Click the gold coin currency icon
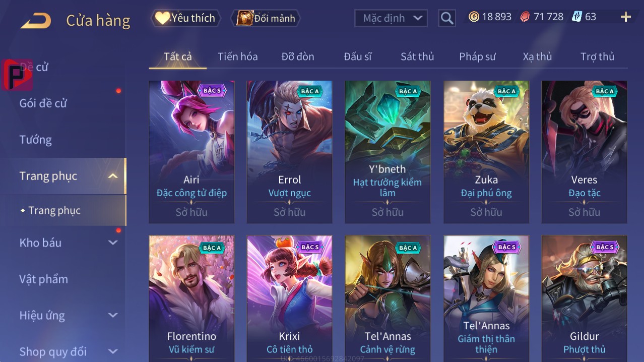Screen dimensions: 644x362 point(474,17)
